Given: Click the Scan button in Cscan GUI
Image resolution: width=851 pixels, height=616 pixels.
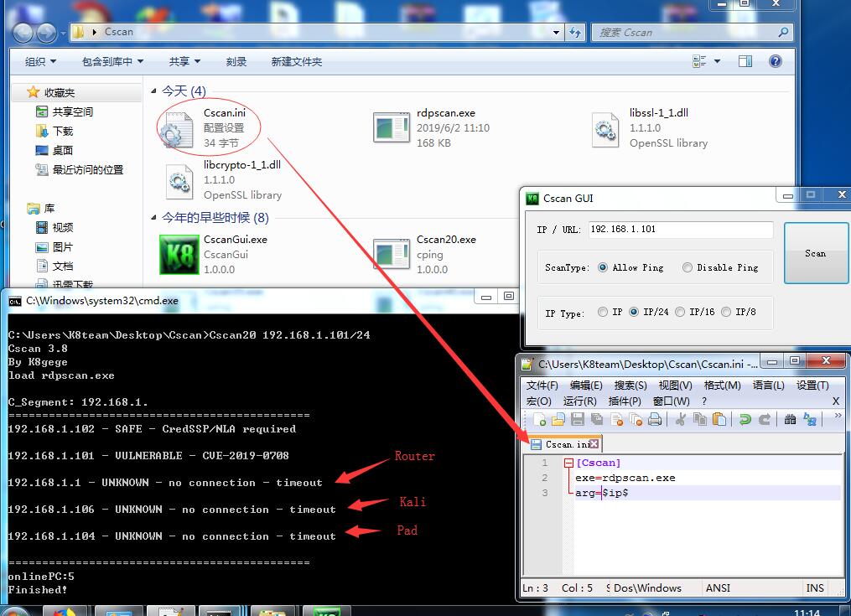Looking at the screenshot, I should click(815, 253).
